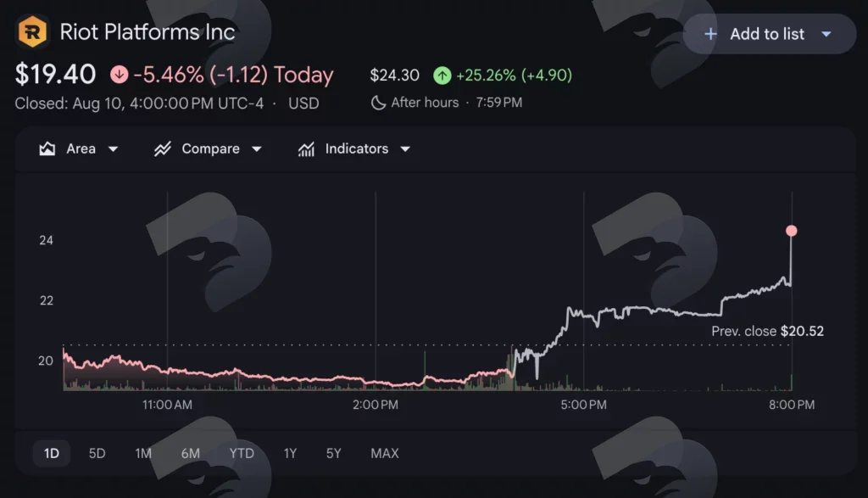Click the pink end-point marker on chart
The width and height of the screenshot is (868, 498).
pos(792,231)
